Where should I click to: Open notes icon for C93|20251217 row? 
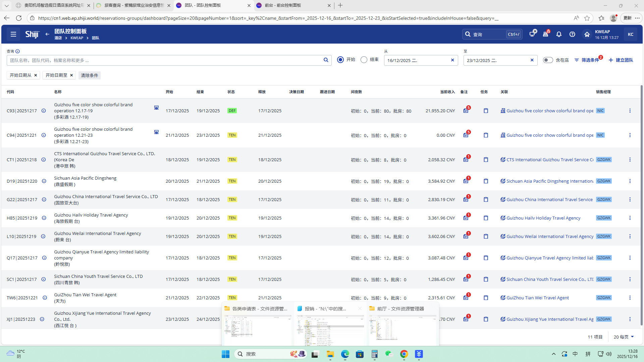tap(466, 111)
